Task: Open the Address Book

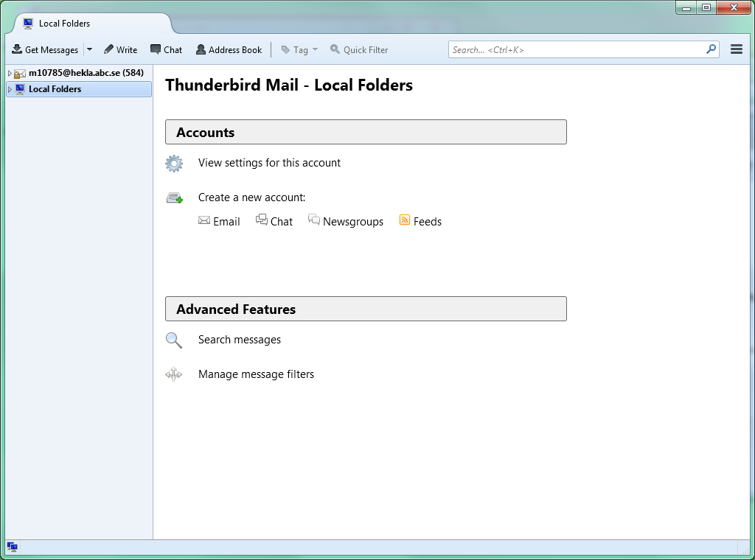Action: click(229, 50)
